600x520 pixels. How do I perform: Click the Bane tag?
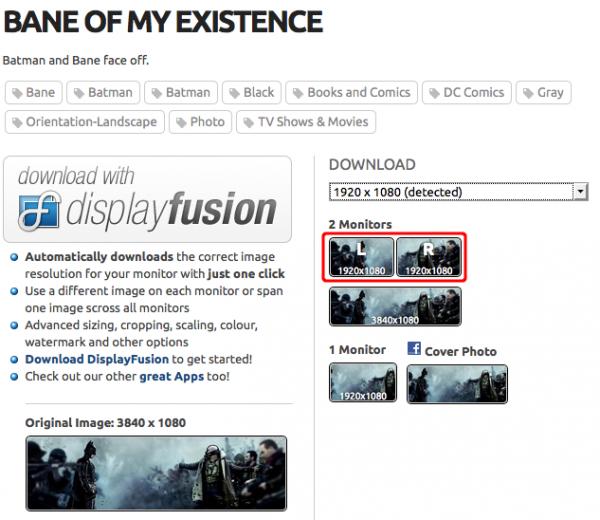(x=34, y=93)
